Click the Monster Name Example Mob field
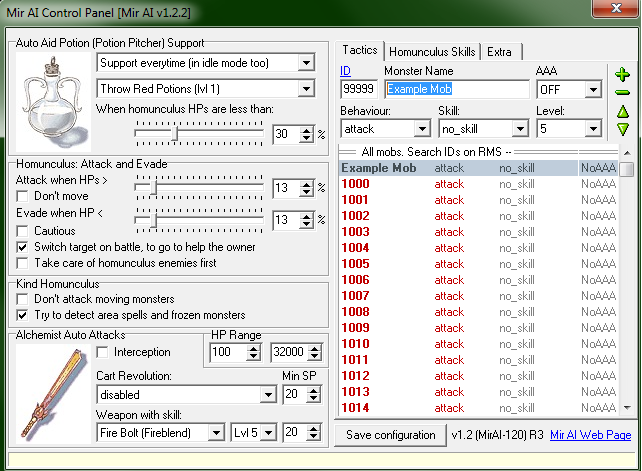Viewport: 642px width, 471px height. [457, 89]
